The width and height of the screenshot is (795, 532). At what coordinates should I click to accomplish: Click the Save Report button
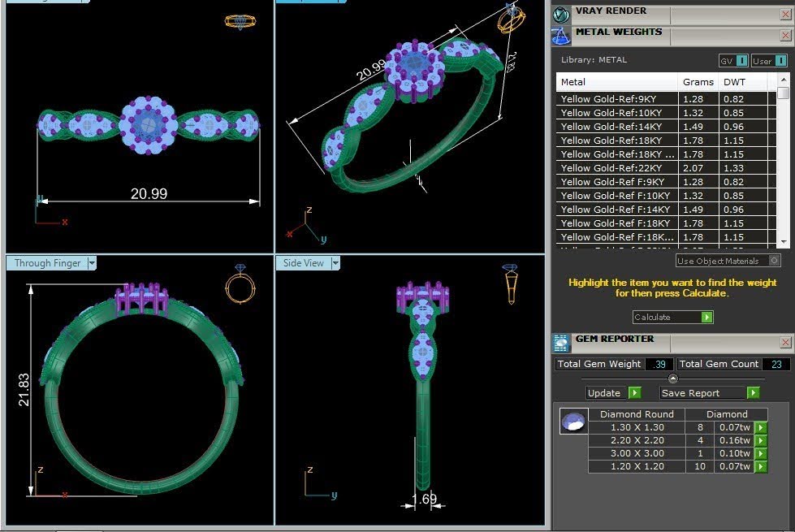710,392
